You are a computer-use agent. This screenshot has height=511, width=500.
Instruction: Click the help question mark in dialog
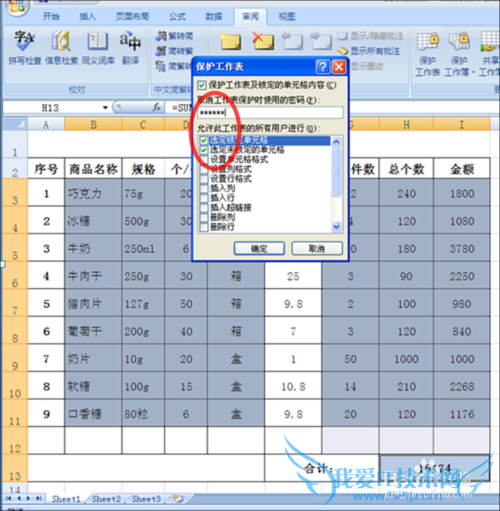point(322,67)
